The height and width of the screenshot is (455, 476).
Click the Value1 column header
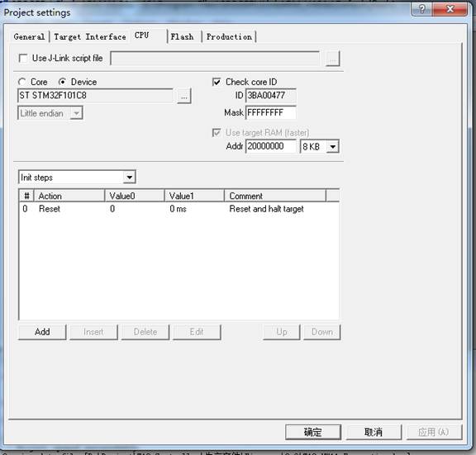click(x=194, y=196)
